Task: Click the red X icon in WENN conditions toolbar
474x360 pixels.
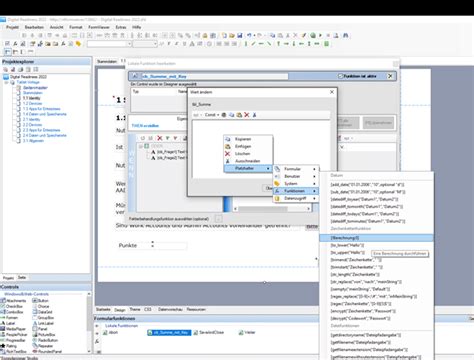Action: (x=160, y=138)
